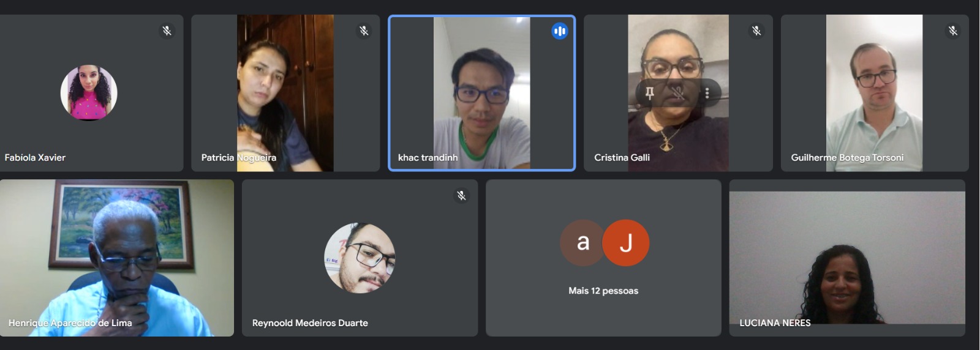Image resolution: width=980 pixels, height=350 pixels.
Task: Click Fabiola Xavier's muted microphone icon
Action: [167, 31]
